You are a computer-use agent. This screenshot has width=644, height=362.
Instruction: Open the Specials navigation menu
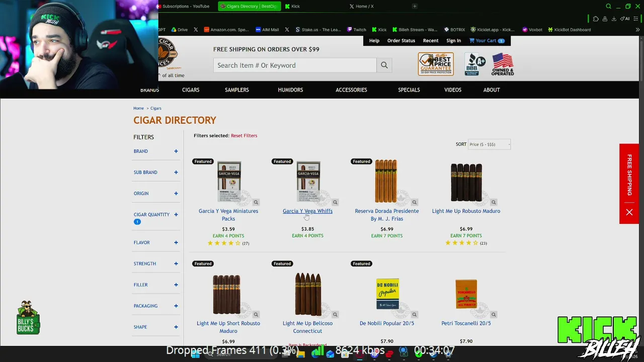point(409,90)
